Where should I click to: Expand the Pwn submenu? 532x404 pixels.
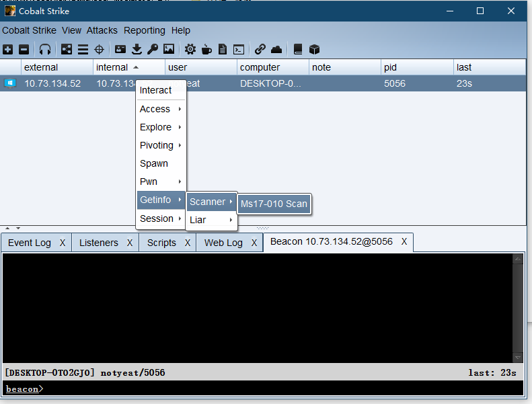(161, 181)
